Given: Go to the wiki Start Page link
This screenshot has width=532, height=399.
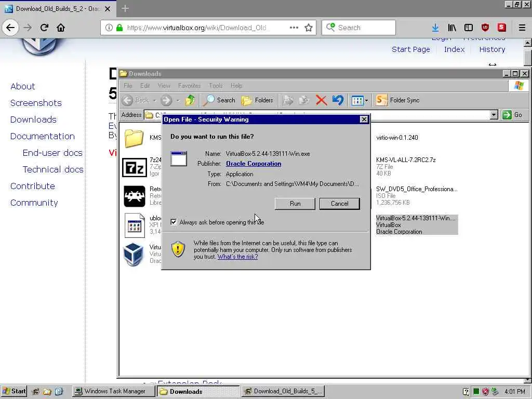Looking at the screenshot, I should pos(411,49).
